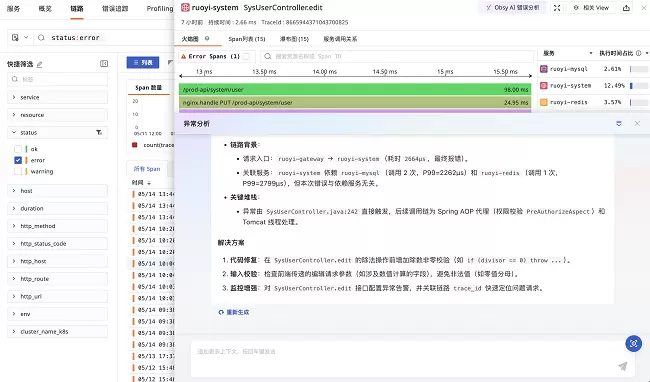Switch to the Span list tab
650x382 pixels.
[247, 39]
